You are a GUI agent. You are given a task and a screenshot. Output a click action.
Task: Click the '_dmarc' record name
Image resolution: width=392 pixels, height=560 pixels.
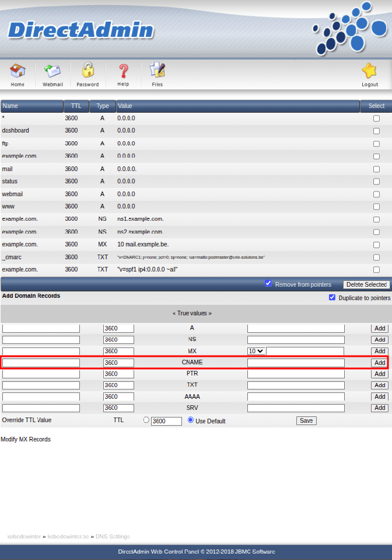tap(12, 257)
